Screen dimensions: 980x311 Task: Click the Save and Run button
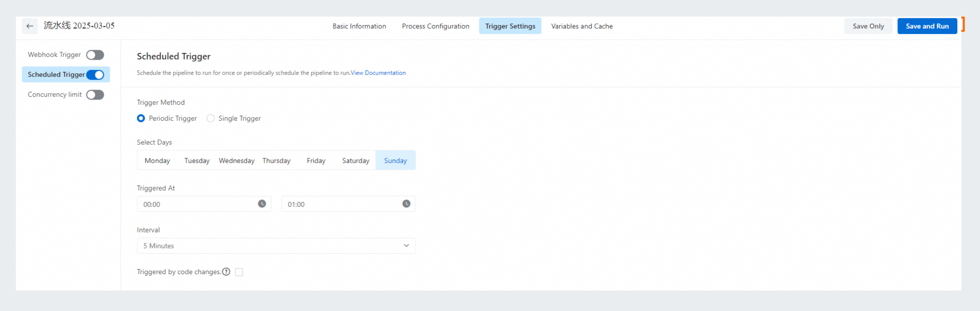point(927,26)
